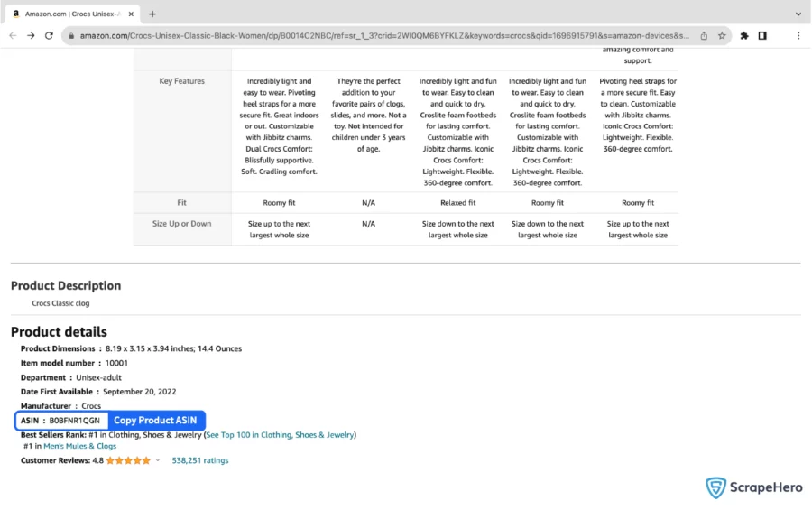
Task: Open the share page icon in address bar
Action: click(x=704, y=36)
